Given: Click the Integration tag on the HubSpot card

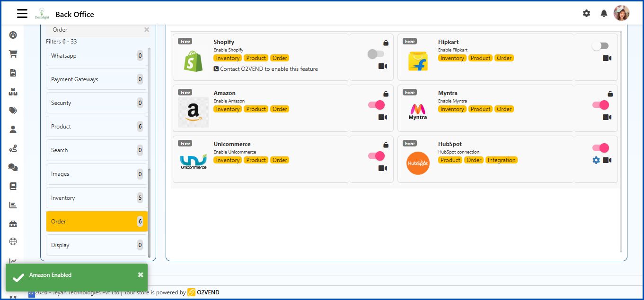Looking at the screenshot, I should (502, 160).
